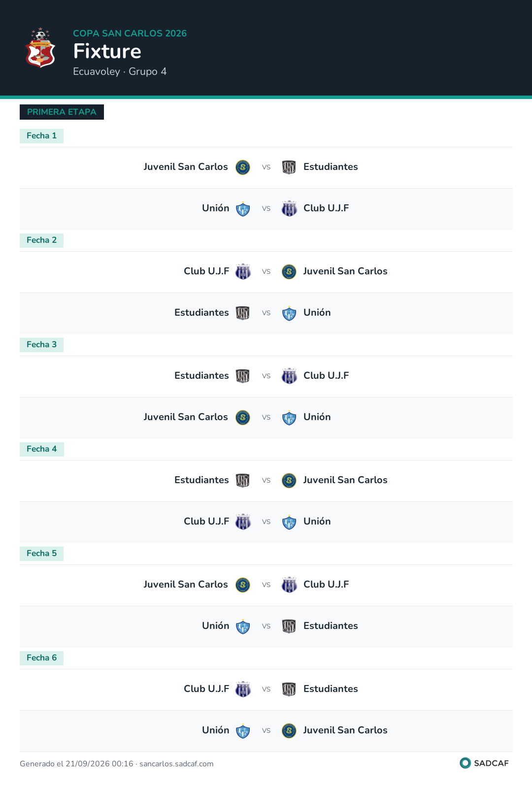The image size is (532, 789).
Task: Click Unión team name in Fecha 3
Action: click(317, 417)
